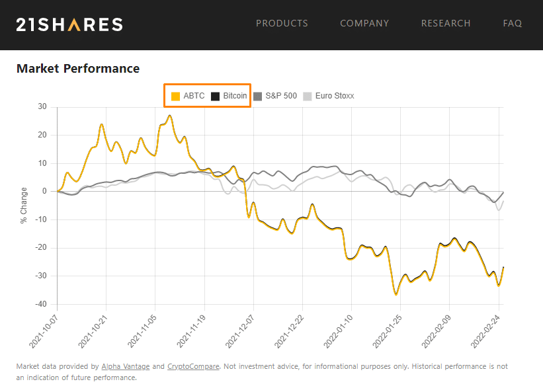Screen dimensions: 543x392
Task: Click the yellow ABTC legend swatch
Action: pos(175,97)
